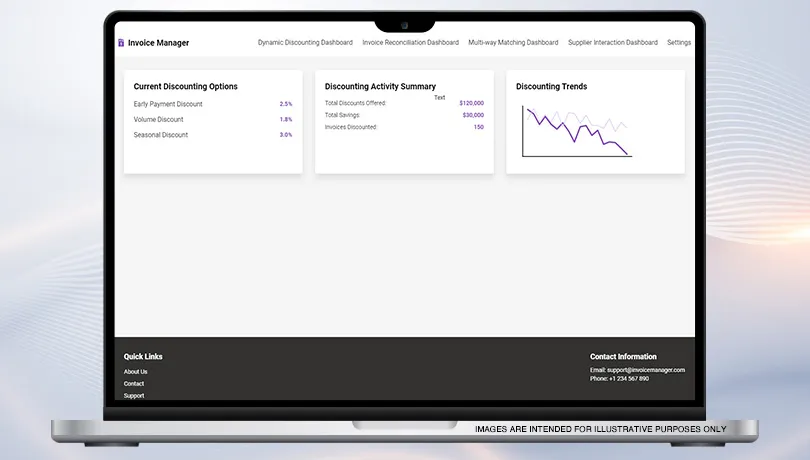Image resolution: width=810 pixels, height=460 pixels.
Task: Open Settings in the top navigation
Action: pyautogui.click(x=679, y=43)
